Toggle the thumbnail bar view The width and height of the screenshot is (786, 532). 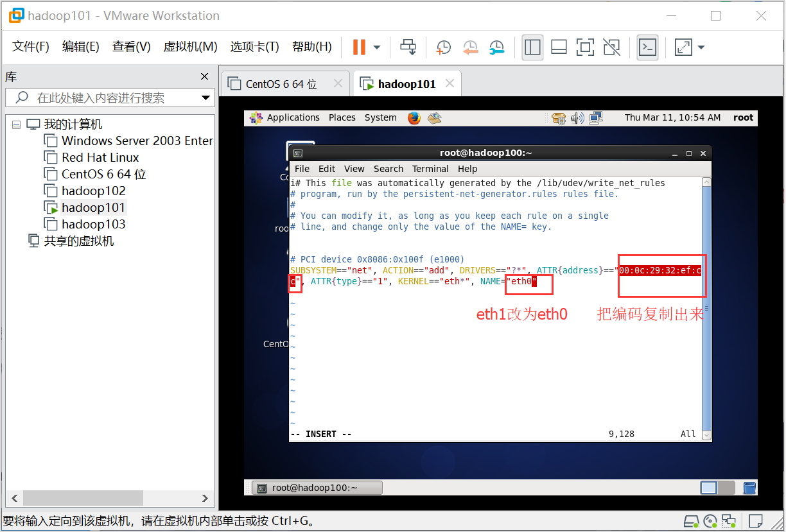point(559,47)
